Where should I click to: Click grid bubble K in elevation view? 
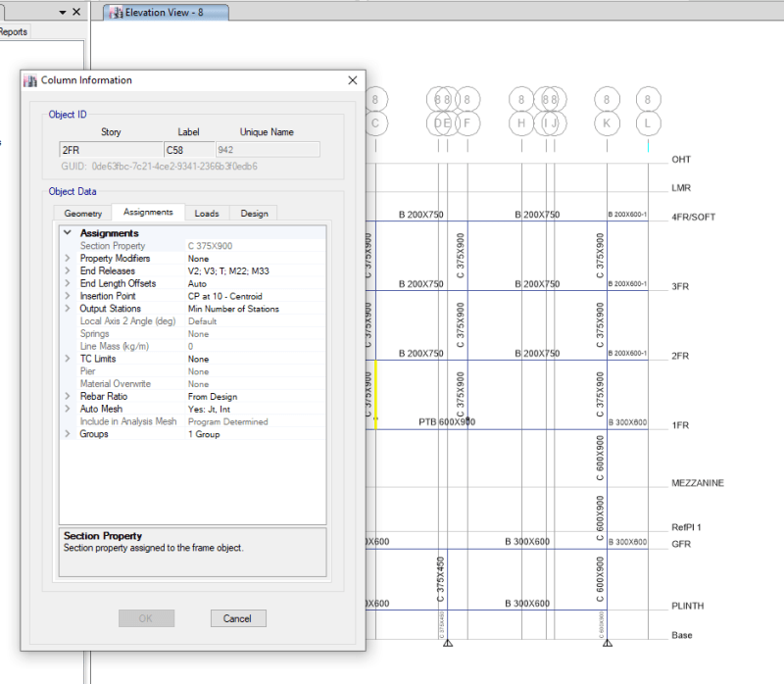pos(607,123)
